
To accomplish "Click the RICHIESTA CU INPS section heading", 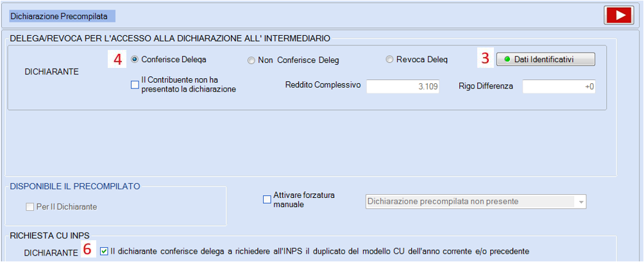I will pos(49,235).
